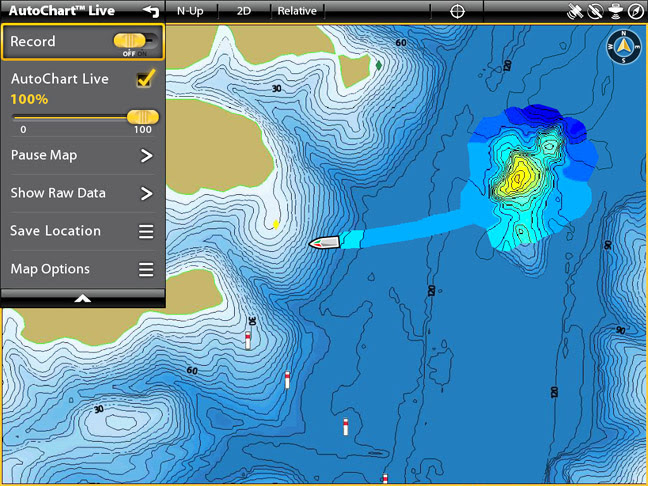Tap the N-E-S-W compass rose on map
The image size is (648, 486).
point(624,47)
